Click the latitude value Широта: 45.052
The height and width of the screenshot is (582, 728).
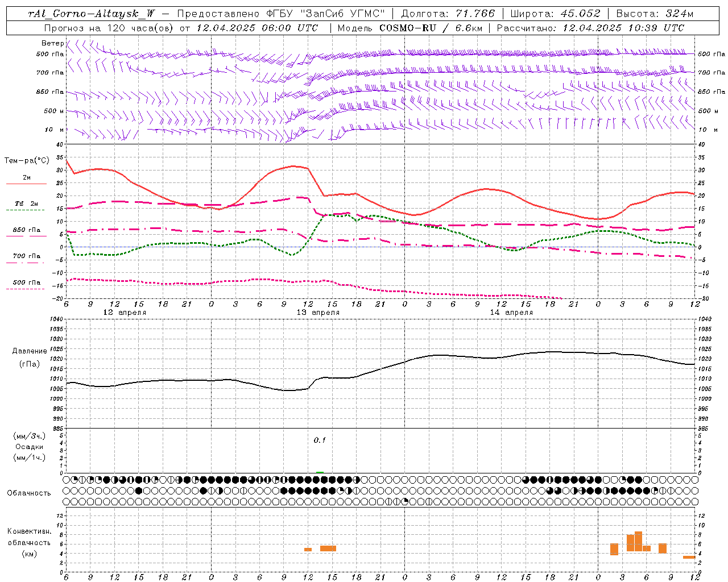tap(555, 14)
